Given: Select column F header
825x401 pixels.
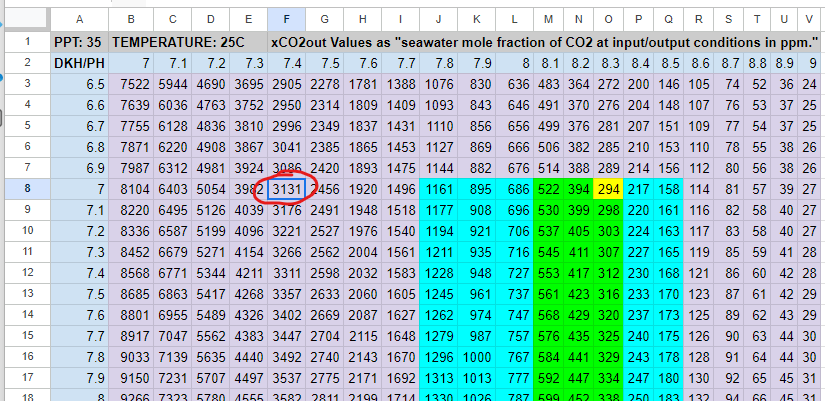Looking at the screenshot, I should click(x=288, y=19).
